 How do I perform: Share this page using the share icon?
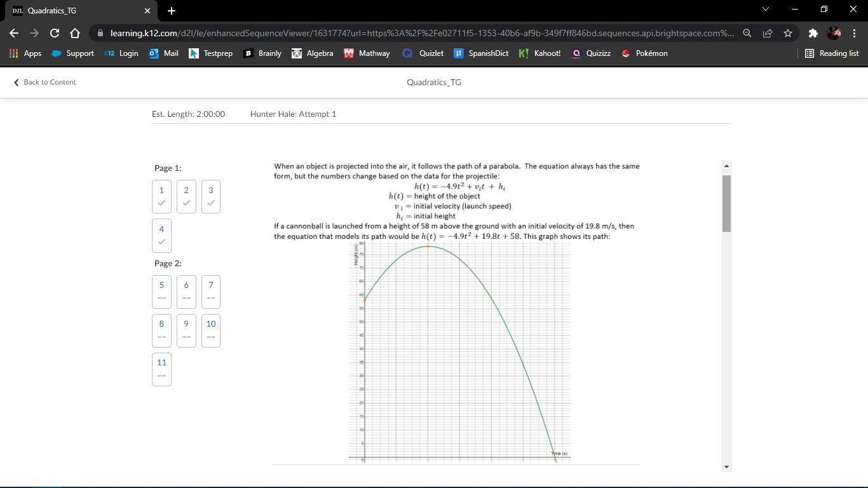[768, 33]
